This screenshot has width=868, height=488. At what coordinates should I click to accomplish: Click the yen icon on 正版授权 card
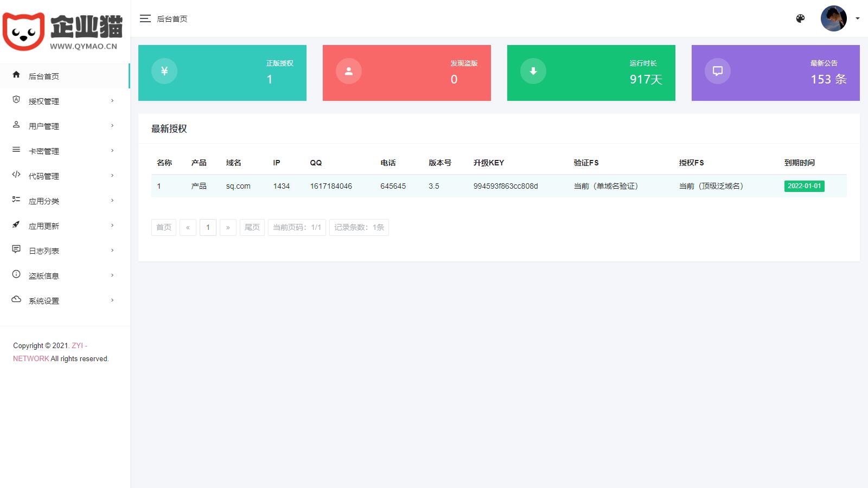[x=164, y=71]
